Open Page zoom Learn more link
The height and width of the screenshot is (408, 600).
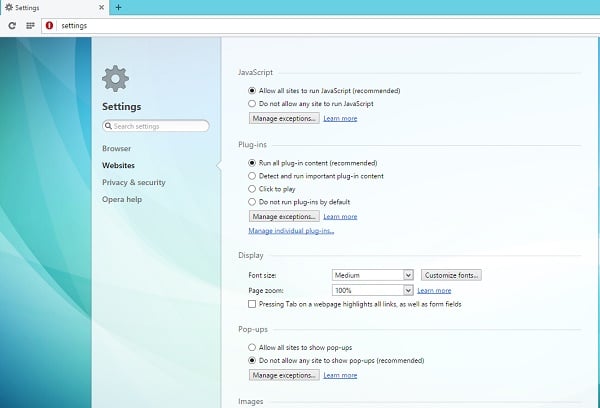click(x=434, y=290)
